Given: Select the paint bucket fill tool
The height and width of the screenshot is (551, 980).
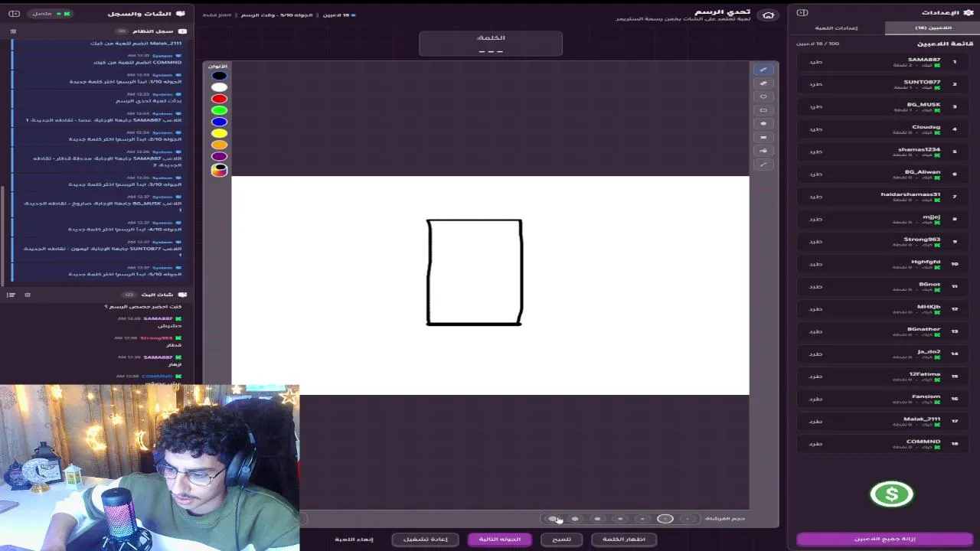Looking at the screenshot, I should pyautogui.click(x=763, y=151).
